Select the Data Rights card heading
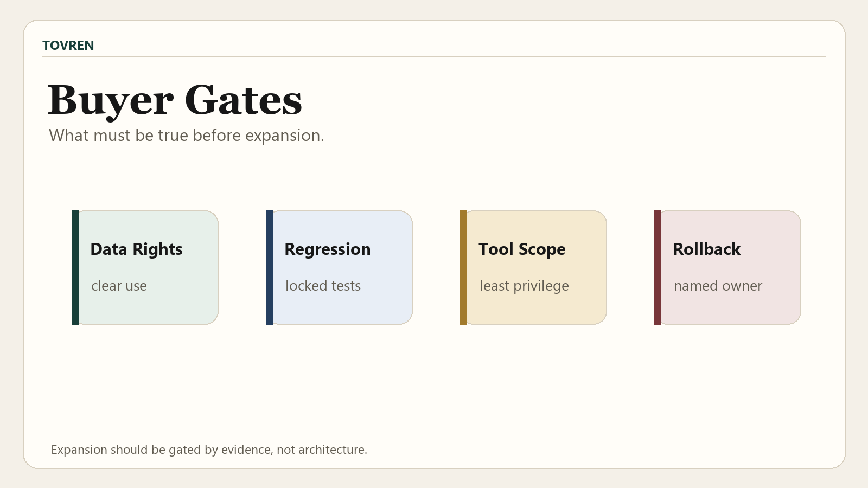The width and height of the screenshot is (868, 488). pos(136,249)
